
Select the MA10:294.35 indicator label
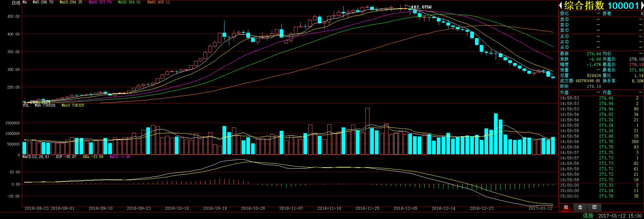[71, 2]
